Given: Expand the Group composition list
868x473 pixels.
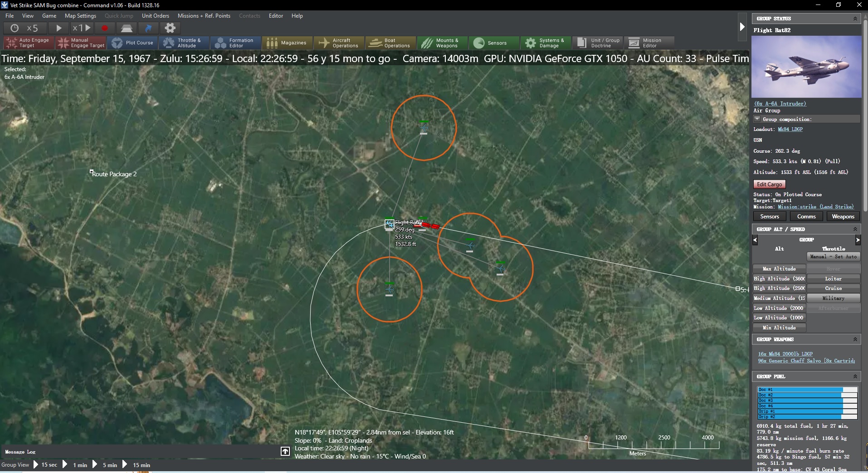Looking at the screenshot, I should tap(757, 119).
